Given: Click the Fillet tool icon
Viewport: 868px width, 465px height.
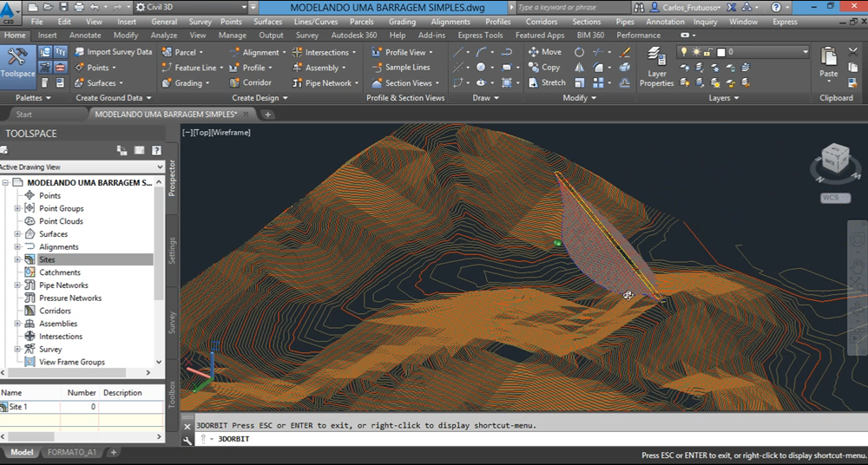Looking at the screenshot, I should [x=598, y=67].
